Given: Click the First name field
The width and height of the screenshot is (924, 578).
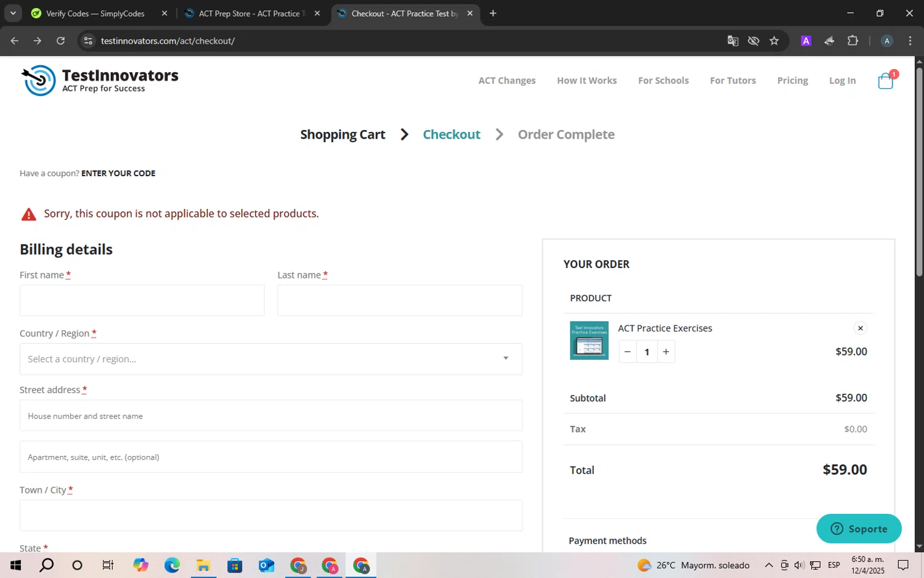Looking at the screenshot, I should coord(142,300).
